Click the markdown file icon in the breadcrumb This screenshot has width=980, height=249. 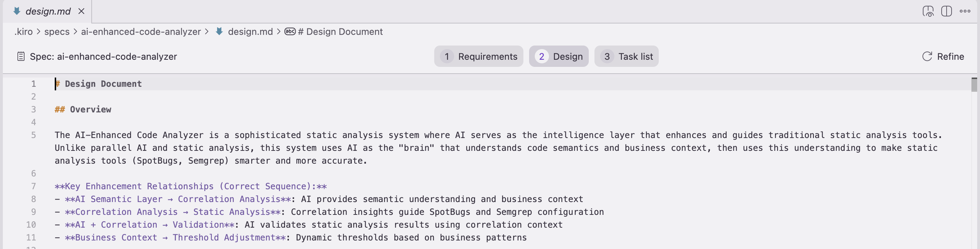coord(219,32)
